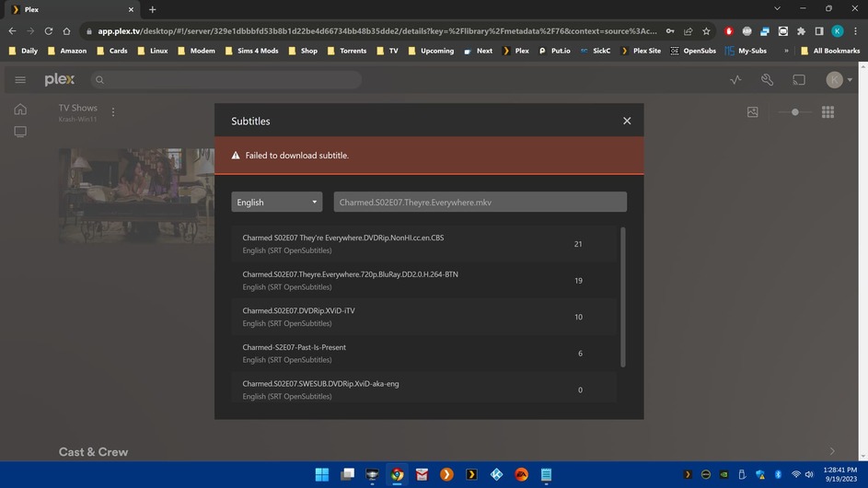The width and height of the screenshot is (868, 488).
Task: Go to Plex Home via sidebar icon
Action: pos(20,110)
